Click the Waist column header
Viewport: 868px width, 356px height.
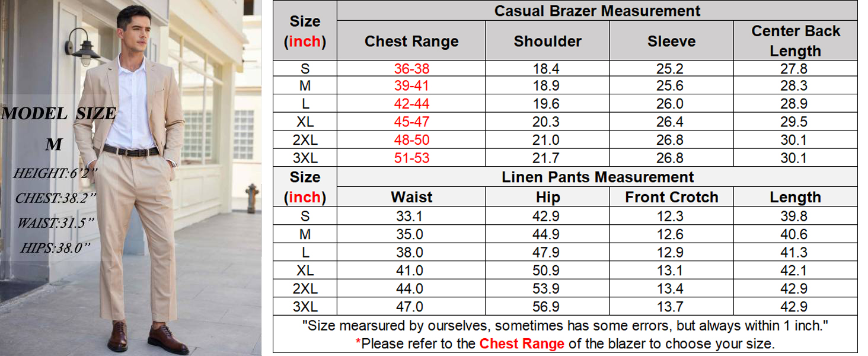pos(411,197)
